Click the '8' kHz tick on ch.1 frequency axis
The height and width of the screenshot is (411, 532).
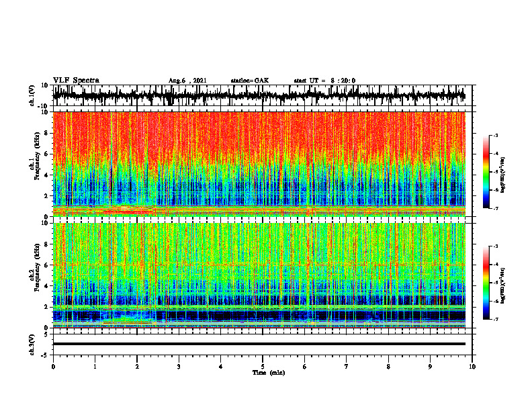(47, 133)
